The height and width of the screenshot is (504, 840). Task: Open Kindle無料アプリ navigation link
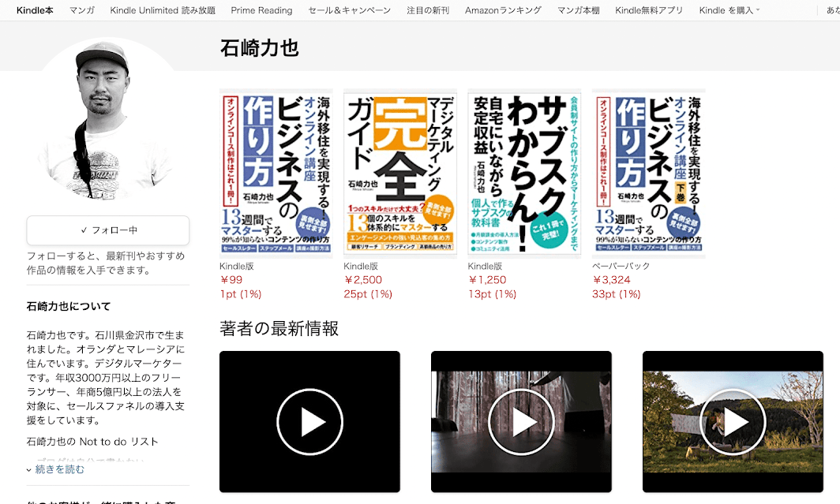(649, 10)
